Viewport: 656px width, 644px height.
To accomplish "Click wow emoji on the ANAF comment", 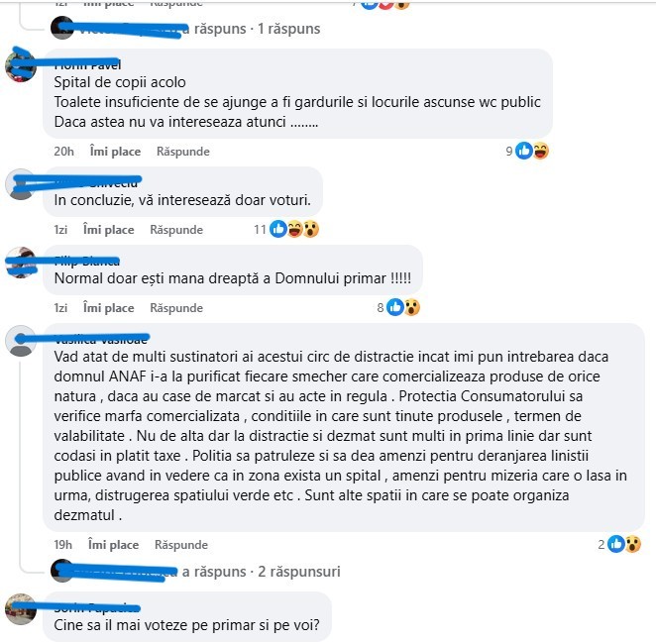I will pos(632,544).
